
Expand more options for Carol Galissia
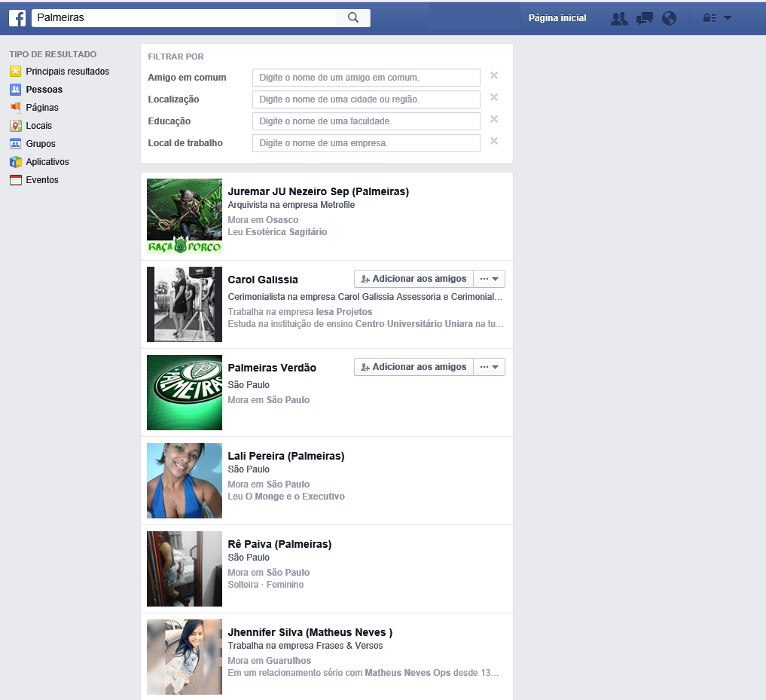(x=489, y=279)
